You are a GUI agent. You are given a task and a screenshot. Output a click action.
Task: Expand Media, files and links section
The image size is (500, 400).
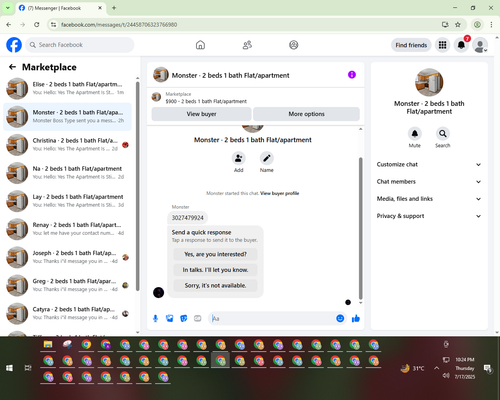pyautogui.click(x=429, y=199)
